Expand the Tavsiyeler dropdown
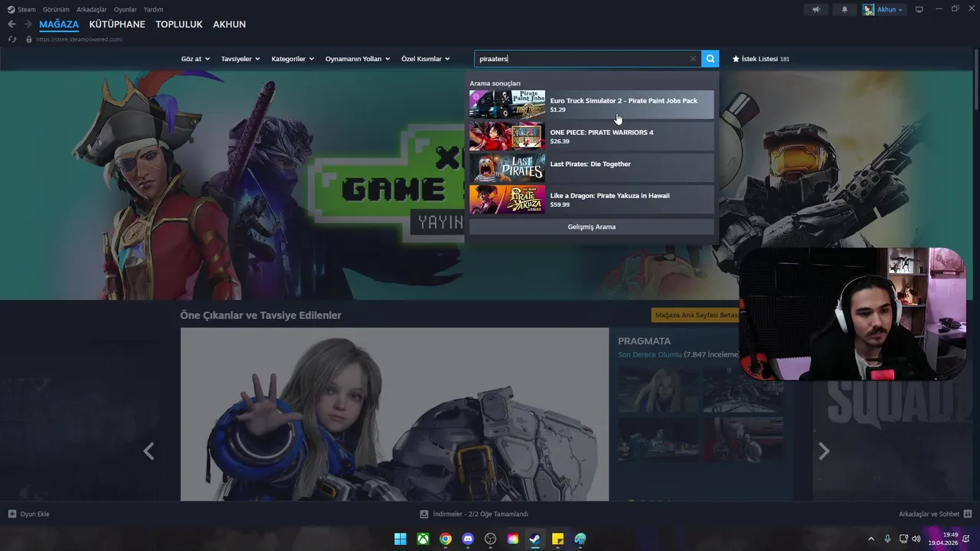980x551 pixels. 240,59
